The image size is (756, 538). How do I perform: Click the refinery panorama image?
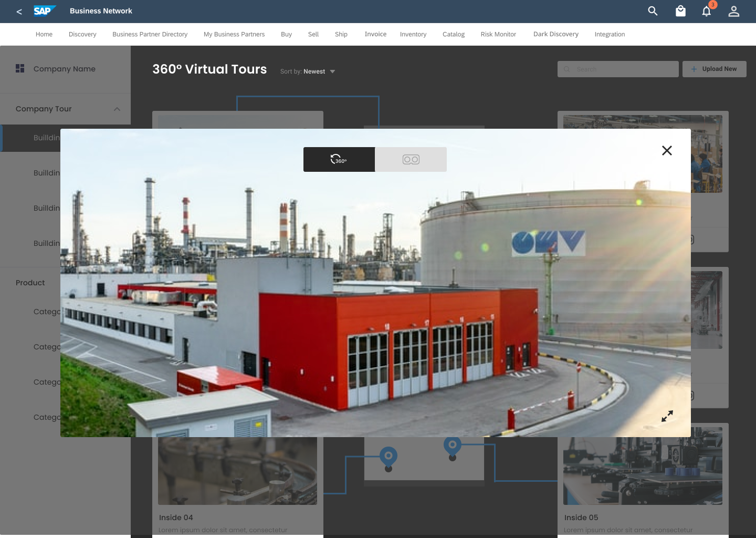point(375,283)
